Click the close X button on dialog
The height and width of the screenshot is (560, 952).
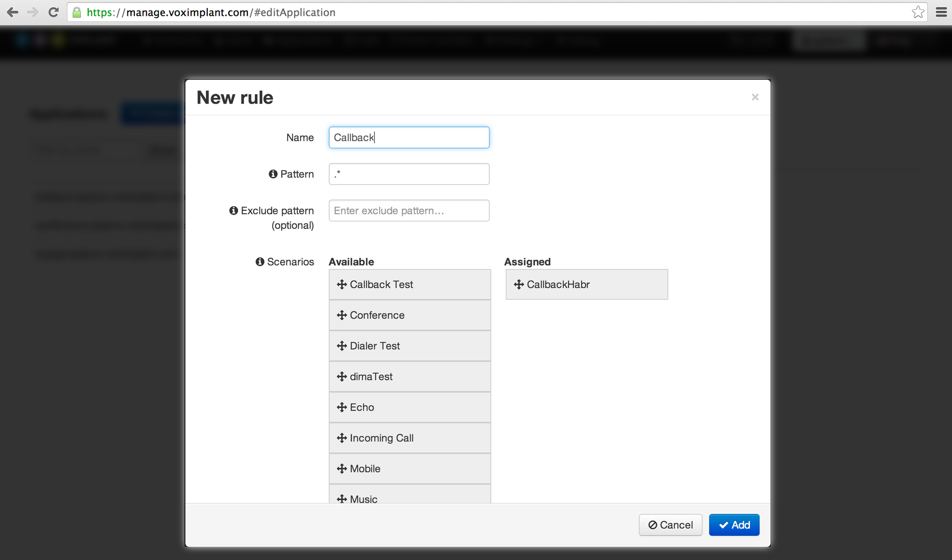tap(755, 97)
